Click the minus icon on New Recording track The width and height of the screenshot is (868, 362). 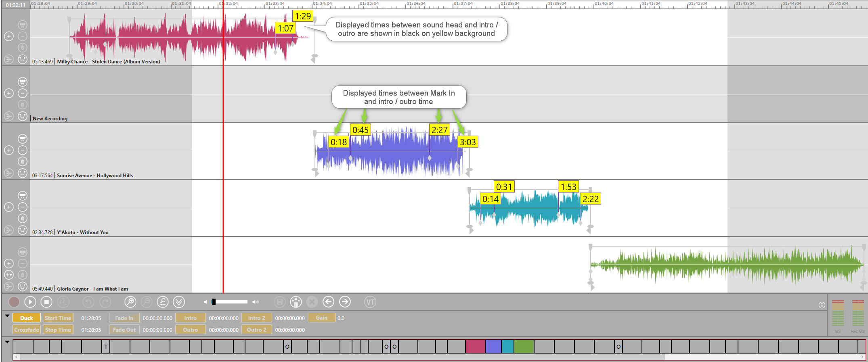pos(23,93)
